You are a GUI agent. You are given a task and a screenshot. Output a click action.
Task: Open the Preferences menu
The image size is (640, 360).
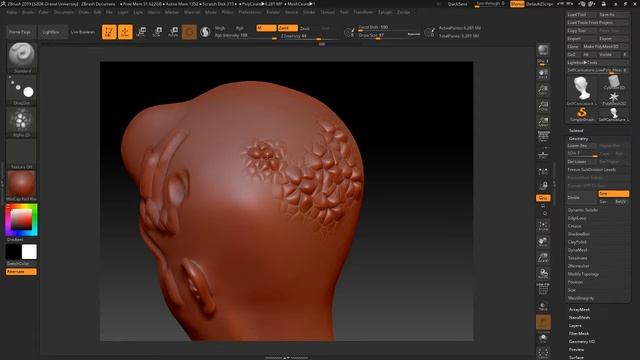250,12
